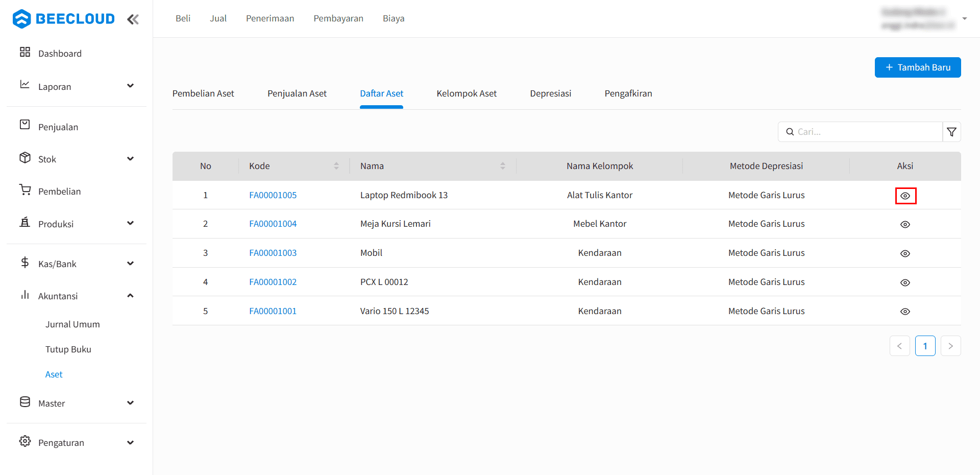Open the Pengafkiran tab
980x475 pixels.
[628, 93]
